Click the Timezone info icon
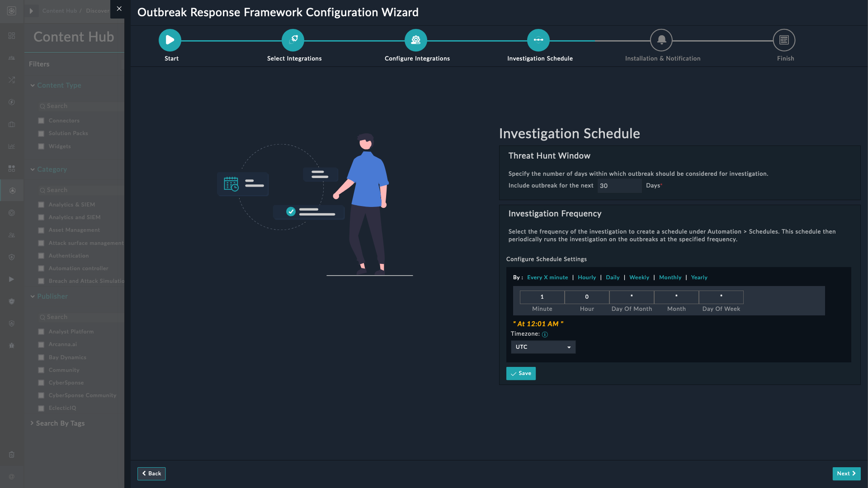Viewport: 868px width, 488px height. [x=545, y=334]
